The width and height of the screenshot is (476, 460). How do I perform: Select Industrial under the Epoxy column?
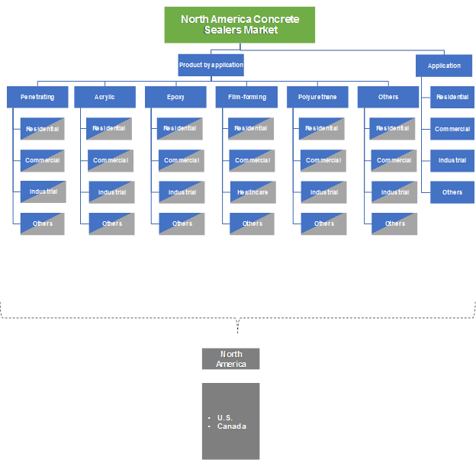[x=182, y=192]
